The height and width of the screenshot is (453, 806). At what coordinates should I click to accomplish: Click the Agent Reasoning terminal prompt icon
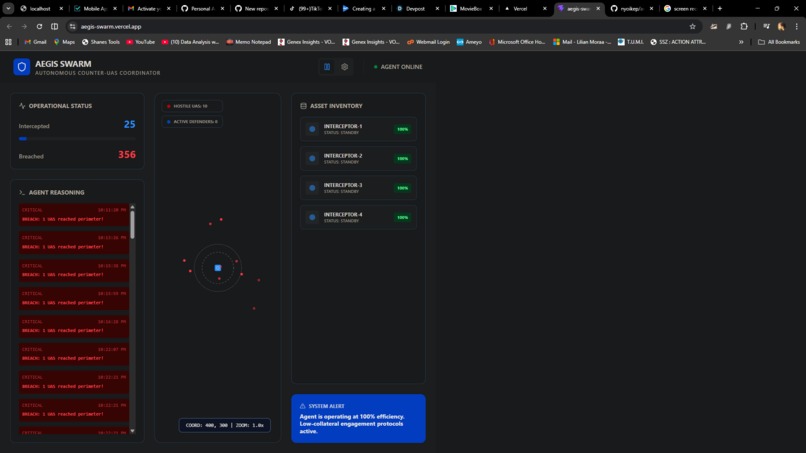(x=22, y=192)
